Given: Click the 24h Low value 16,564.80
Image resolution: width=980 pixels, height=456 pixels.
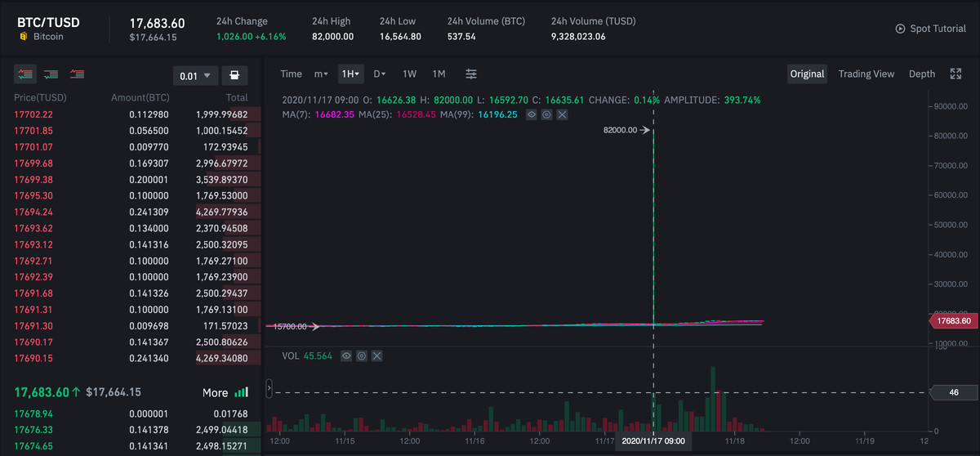Looking at the screenshot, I should pyautogui.click(x=400, y=37).
